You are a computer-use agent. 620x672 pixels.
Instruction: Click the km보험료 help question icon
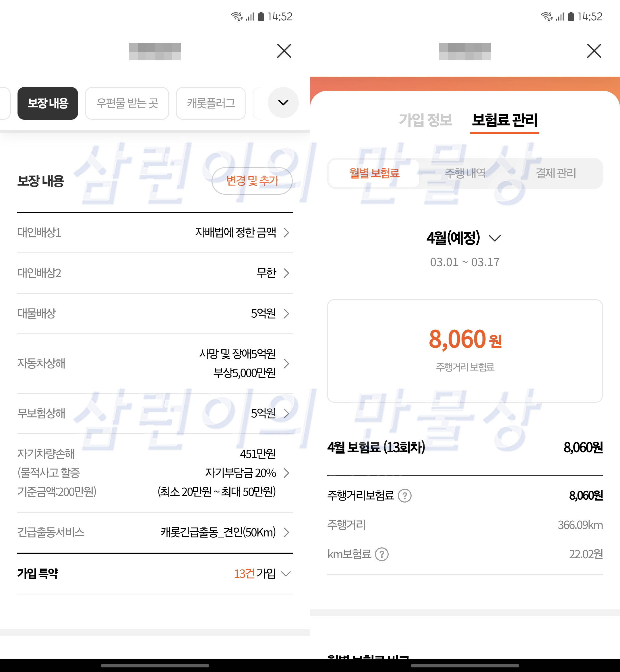coord(381,555)
